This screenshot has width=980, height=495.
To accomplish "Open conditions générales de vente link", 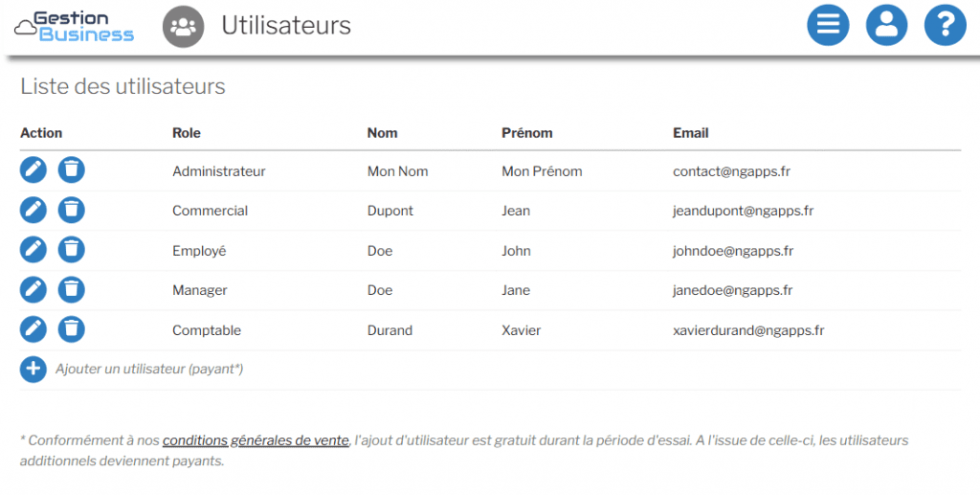I will 256,440.
